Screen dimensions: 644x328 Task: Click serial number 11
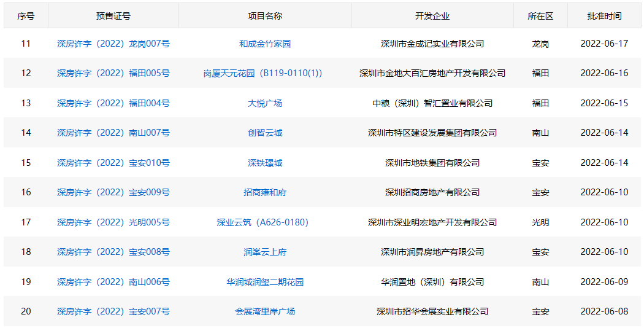pyautogui.click(x=26, y=44)
